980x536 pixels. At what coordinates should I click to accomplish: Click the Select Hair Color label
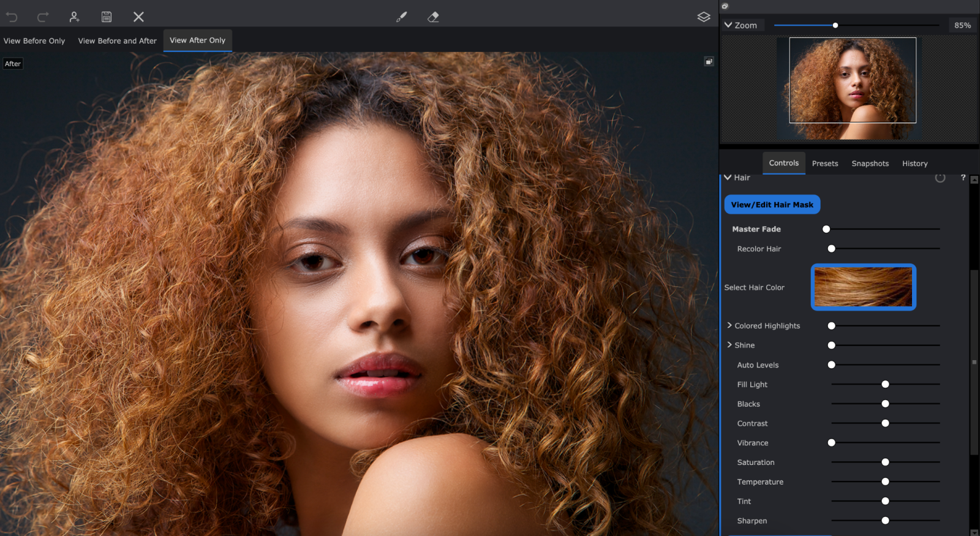[754, 287]
